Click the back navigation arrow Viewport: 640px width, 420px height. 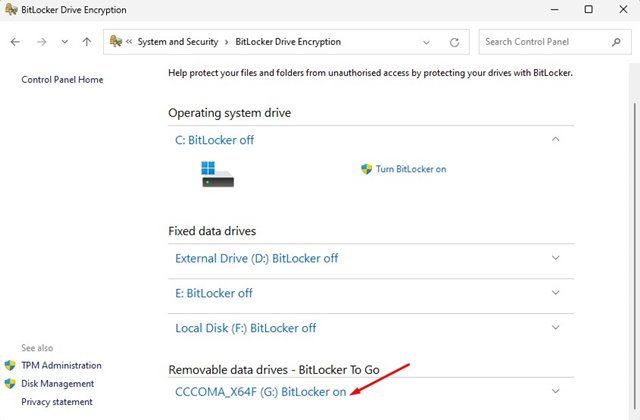pos(15,42)
